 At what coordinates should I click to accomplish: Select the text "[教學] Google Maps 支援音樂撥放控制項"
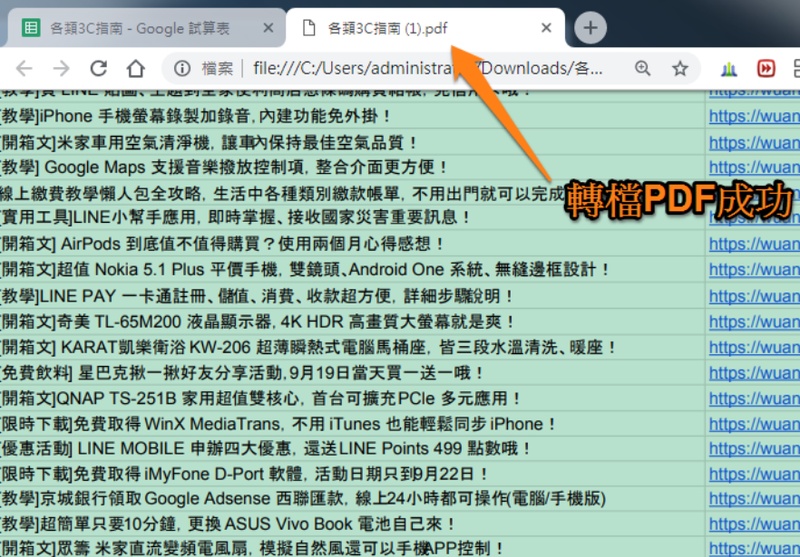click(152, 167)
